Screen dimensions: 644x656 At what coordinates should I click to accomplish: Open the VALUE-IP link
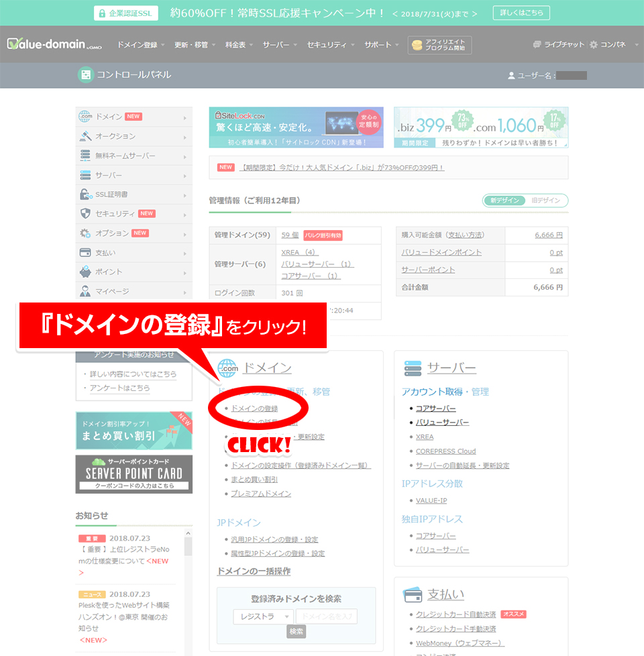431,500
